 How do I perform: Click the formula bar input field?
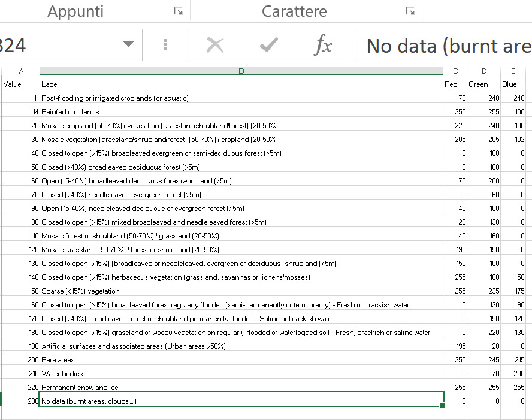click(443, 45)
